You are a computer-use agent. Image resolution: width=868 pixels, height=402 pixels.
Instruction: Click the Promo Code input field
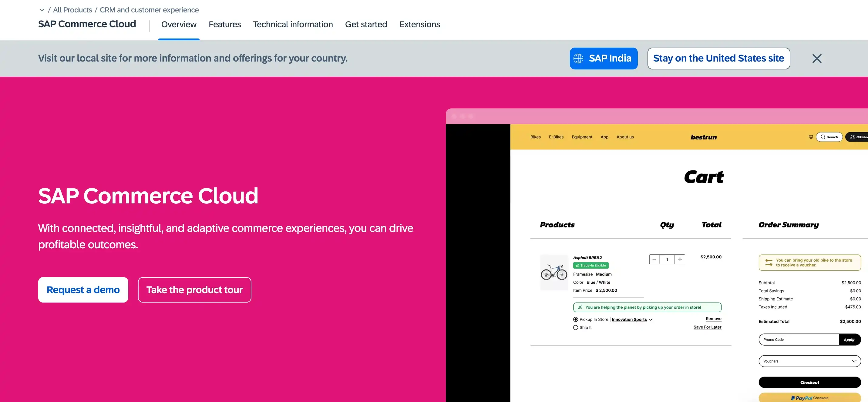[798, 339]
